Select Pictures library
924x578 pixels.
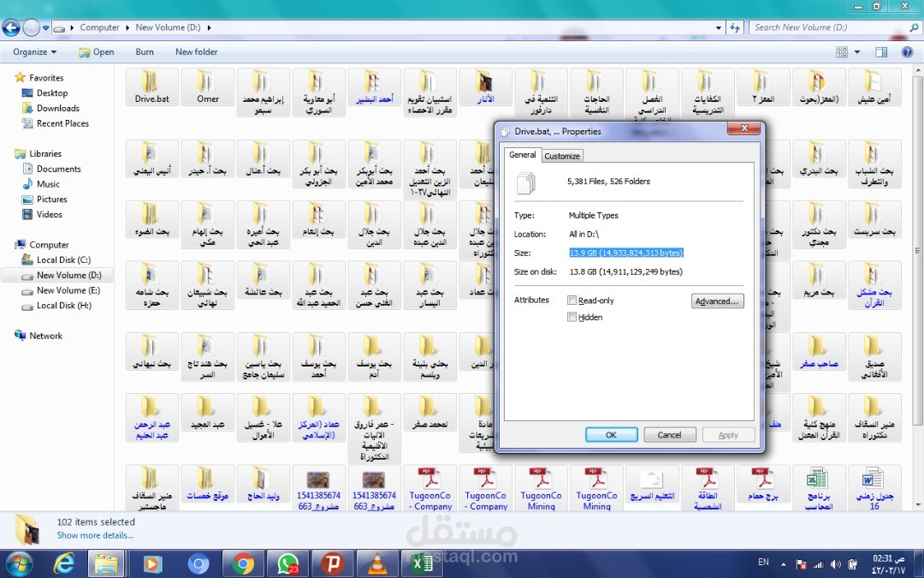coord(52,200)
